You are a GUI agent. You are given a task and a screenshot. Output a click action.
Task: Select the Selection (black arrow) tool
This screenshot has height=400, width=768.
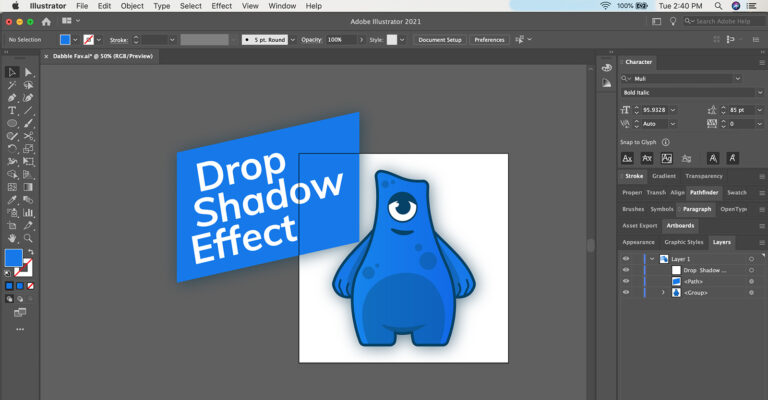[12, 72]
